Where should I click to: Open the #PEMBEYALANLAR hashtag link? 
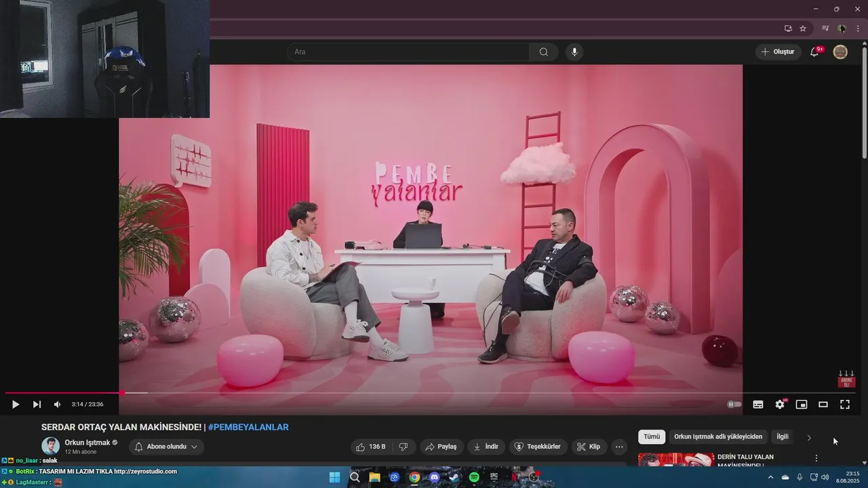tap(248, 427)
